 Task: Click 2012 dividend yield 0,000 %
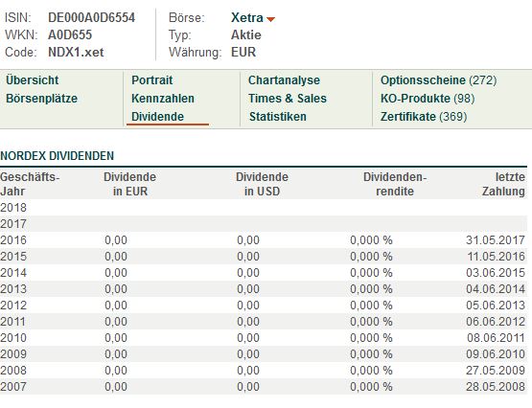[371, 305]
